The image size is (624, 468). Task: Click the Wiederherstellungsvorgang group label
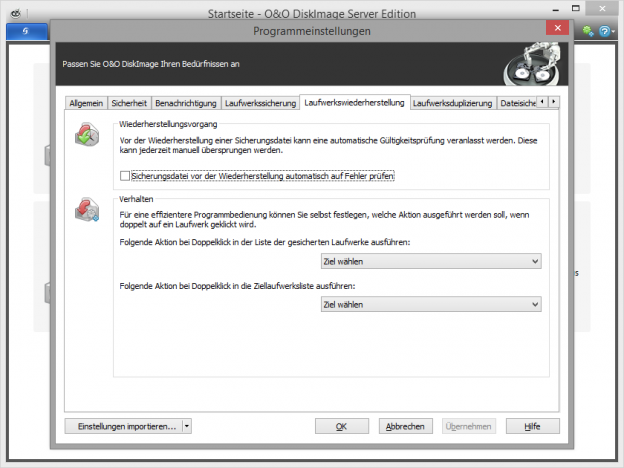(168, 124)
